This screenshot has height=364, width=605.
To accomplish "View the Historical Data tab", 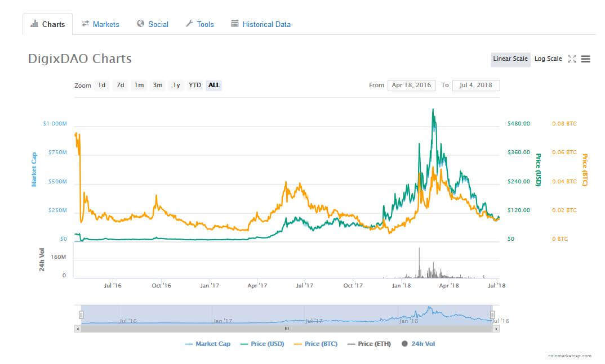I will point(261,24).
